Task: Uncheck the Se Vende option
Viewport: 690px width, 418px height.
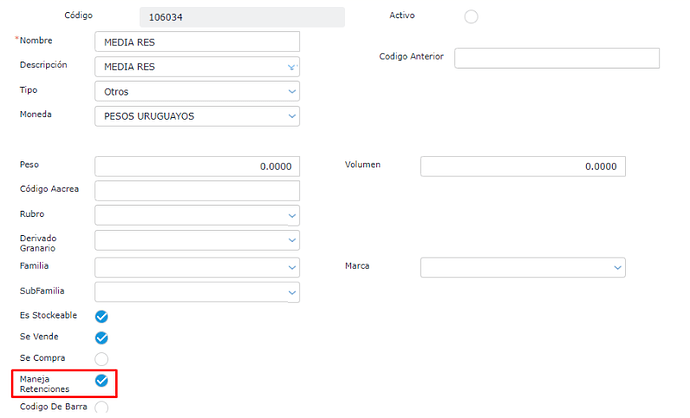Action: pos(101,338)
